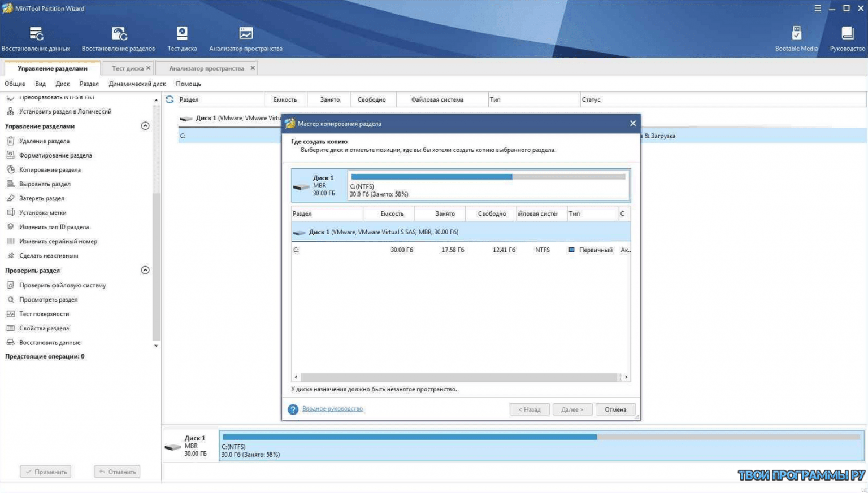This screenshot has height=493, width=868.
Task: Close the Мастер копирования раздела dialog
Action: click(x=632, y=123)
